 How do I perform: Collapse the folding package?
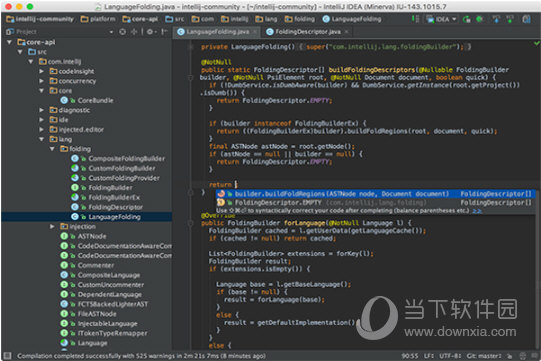click(52, 149)
